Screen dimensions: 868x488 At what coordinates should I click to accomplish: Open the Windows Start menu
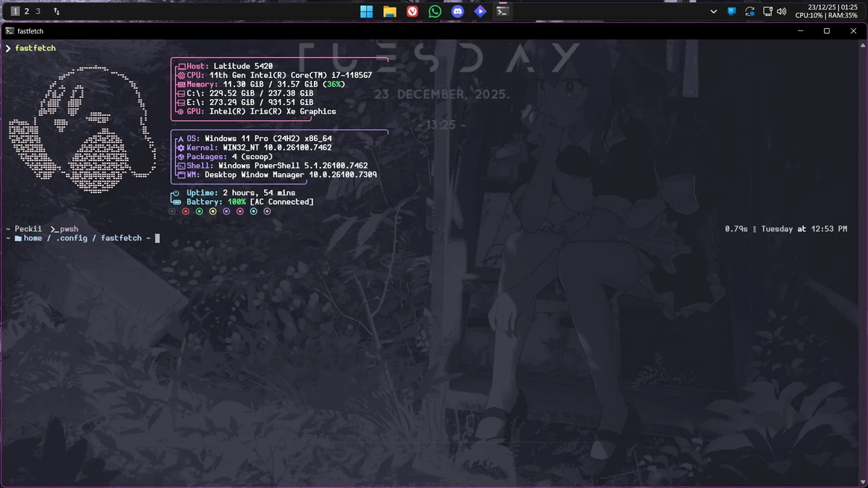(x=367, y=12)
